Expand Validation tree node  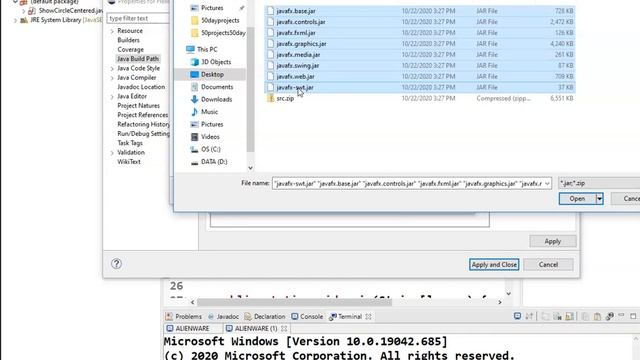(x=112, y=153)
